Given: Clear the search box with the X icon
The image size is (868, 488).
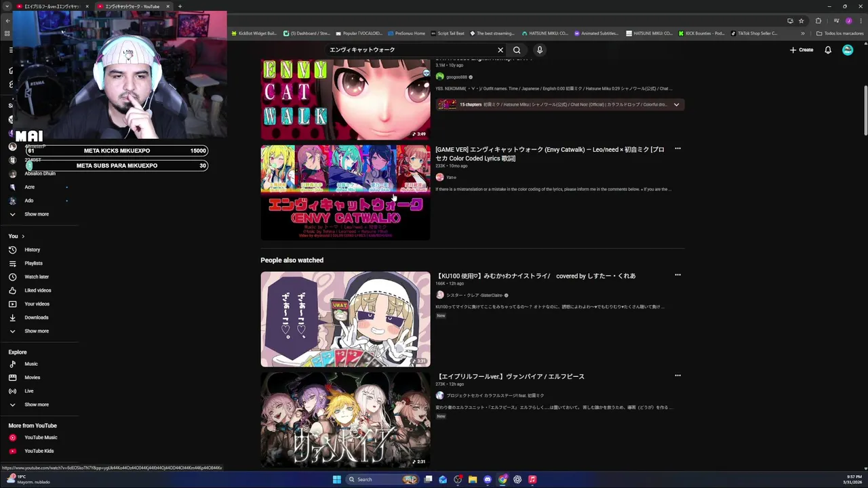Looking at the screenshot, I should pyautogui.click(x=500, y=50).
